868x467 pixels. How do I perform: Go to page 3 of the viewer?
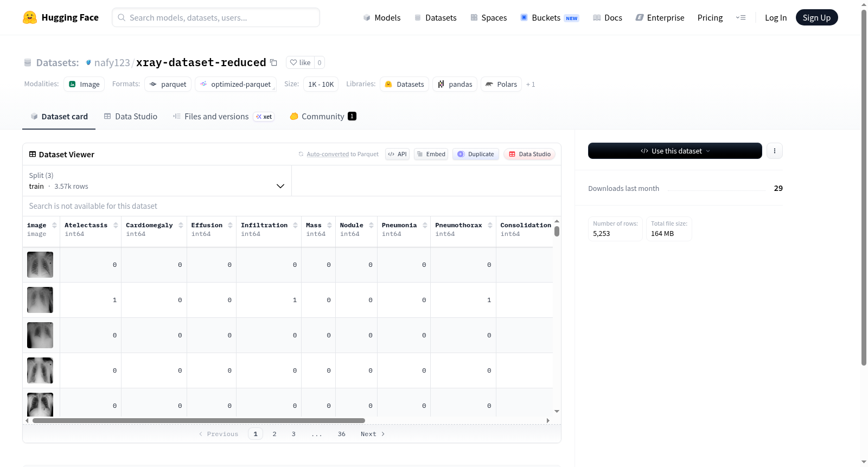[293, 434]
